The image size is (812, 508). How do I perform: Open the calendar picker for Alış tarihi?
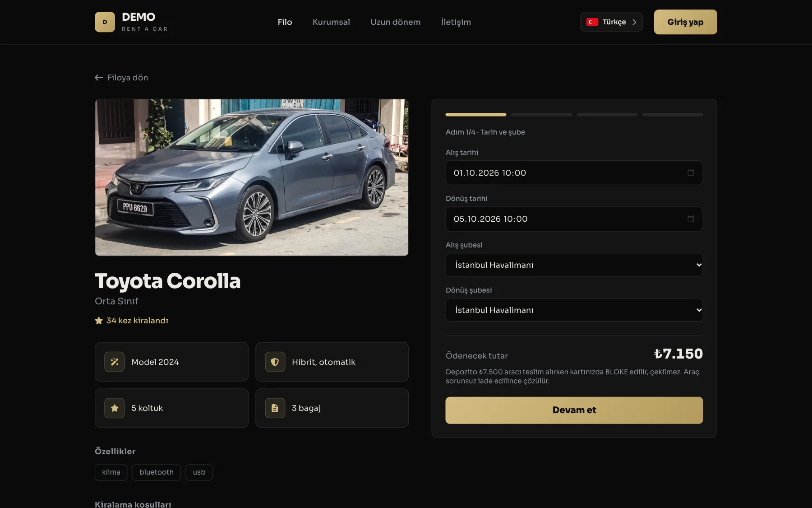(x=691, y=172)
